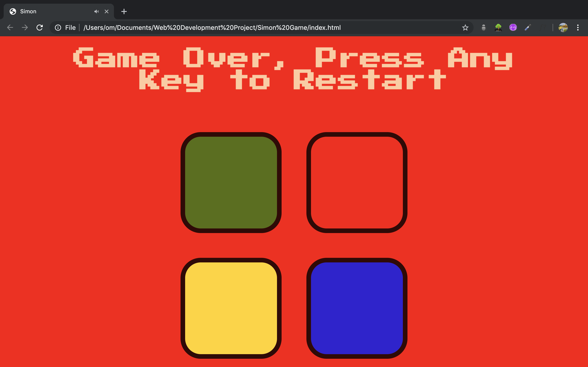Click the faint 'f?' font extension
Image resolution: width=588 pixels, height=367 pixels.
click(542, 28)
